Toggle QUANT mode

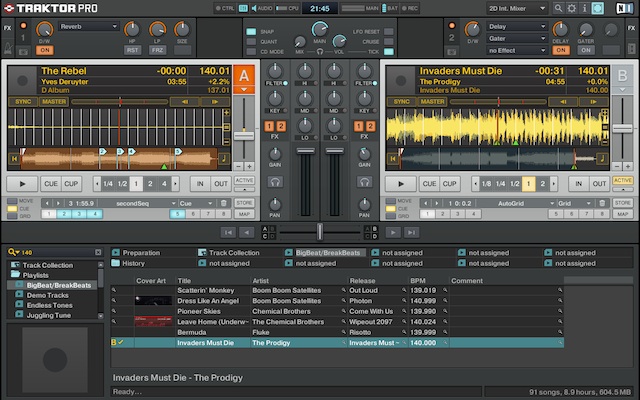point(251,42)
